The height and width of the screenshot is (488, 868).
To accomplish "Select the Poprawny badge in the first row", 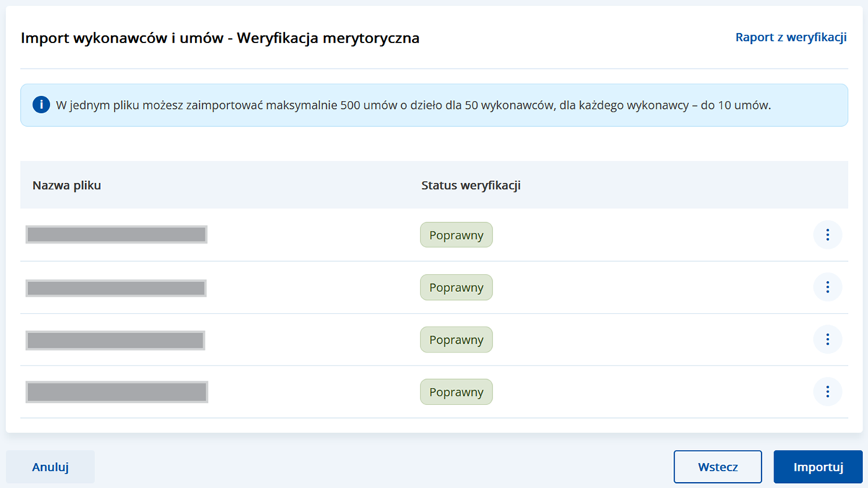I will click(456, 235).
